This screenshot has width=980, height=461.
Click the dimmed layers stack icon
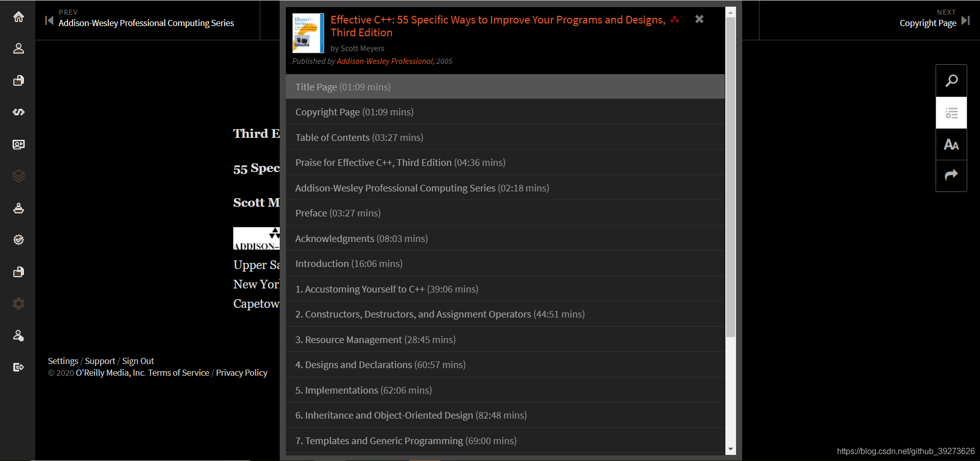click(18, 176)
